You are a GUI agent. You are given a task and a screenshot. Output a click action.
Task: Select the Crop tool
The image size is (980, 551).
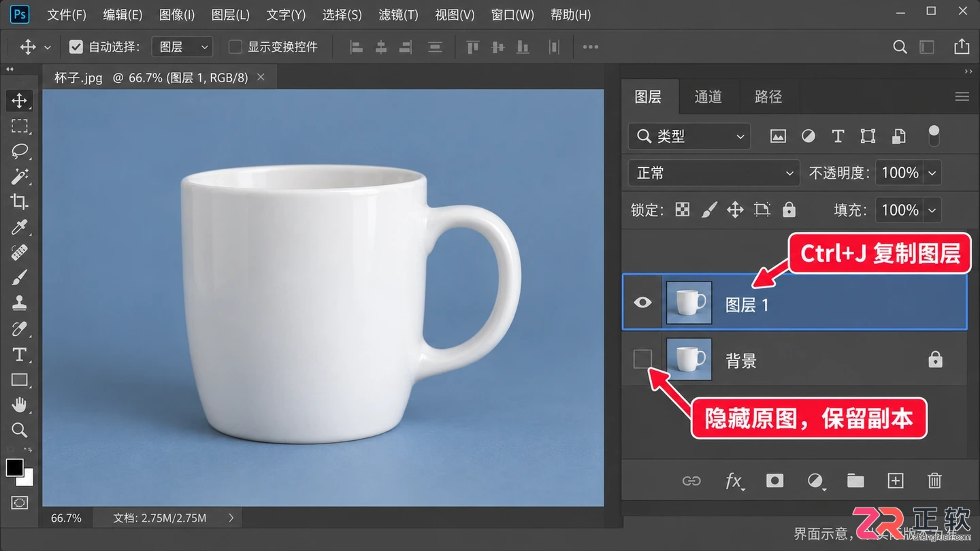19,202
